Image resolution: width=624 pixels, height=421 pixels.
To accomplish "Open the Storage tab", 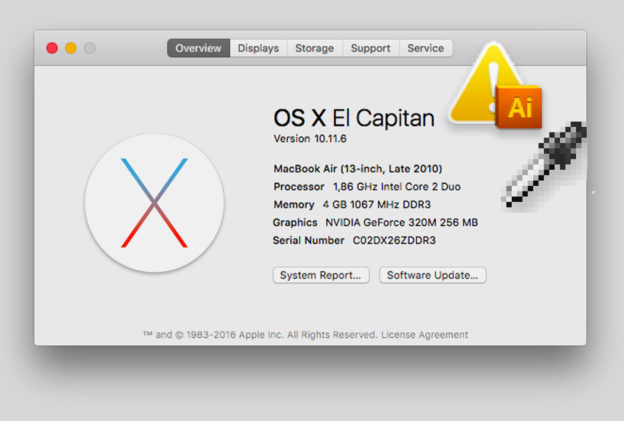I will (x=314, y=48).
